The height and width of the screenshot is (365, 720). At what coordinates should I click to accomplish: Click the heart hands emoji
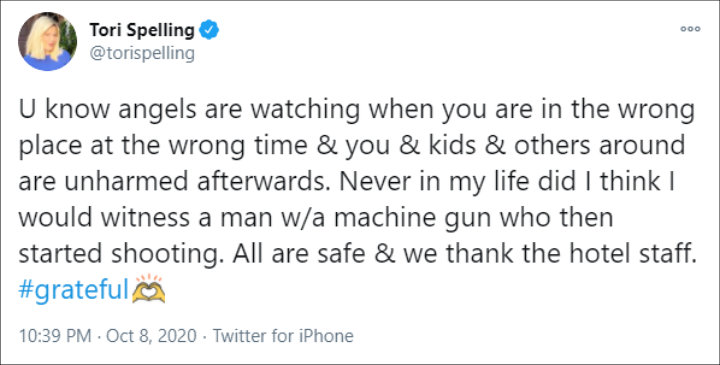coord(148,289)
